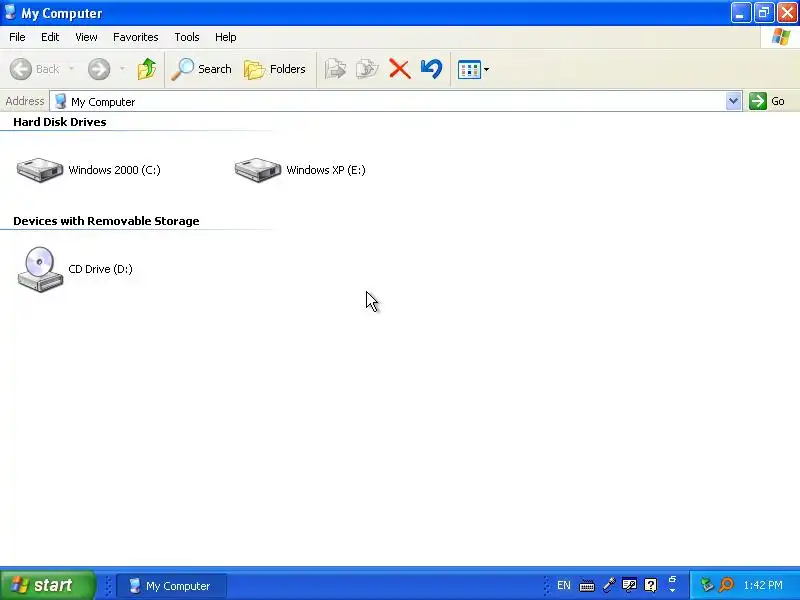
Task: Click the EN language indicator
Action: pyautogui.click(x=564, y=585)
